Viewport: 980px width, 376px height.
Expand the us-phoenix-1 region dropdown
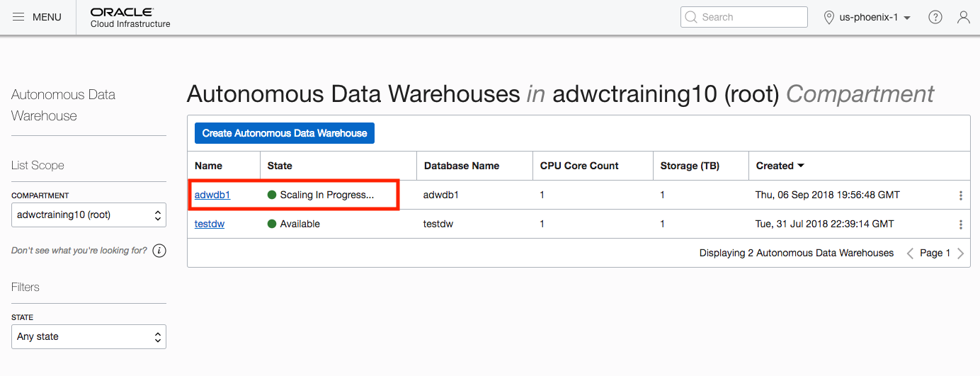point(867,17)
